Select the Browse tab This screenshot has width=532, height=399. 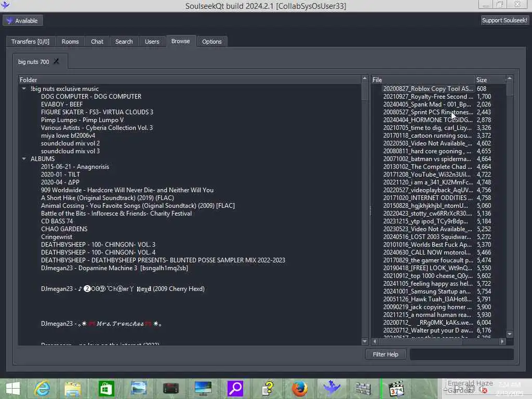(180, 41)
